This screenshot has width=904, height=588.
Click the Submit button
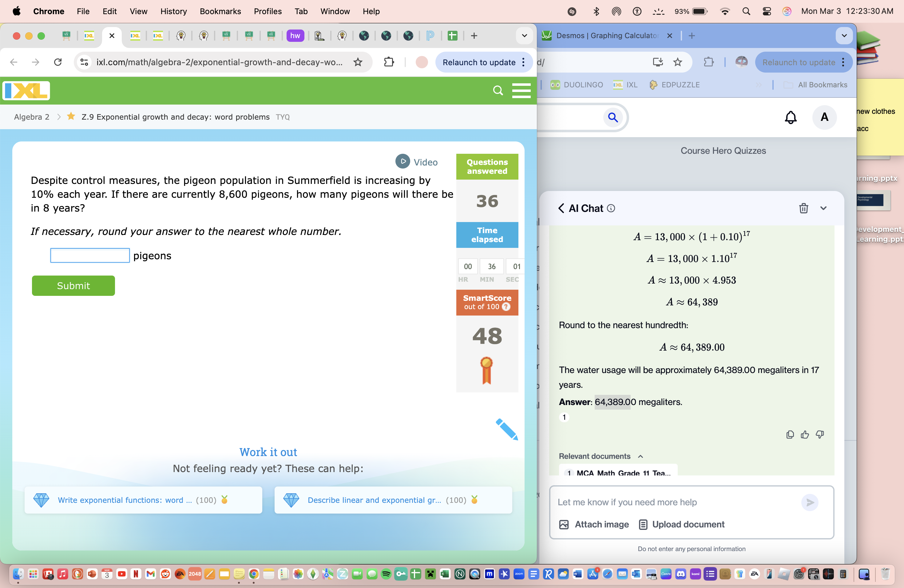click(73, 286)
